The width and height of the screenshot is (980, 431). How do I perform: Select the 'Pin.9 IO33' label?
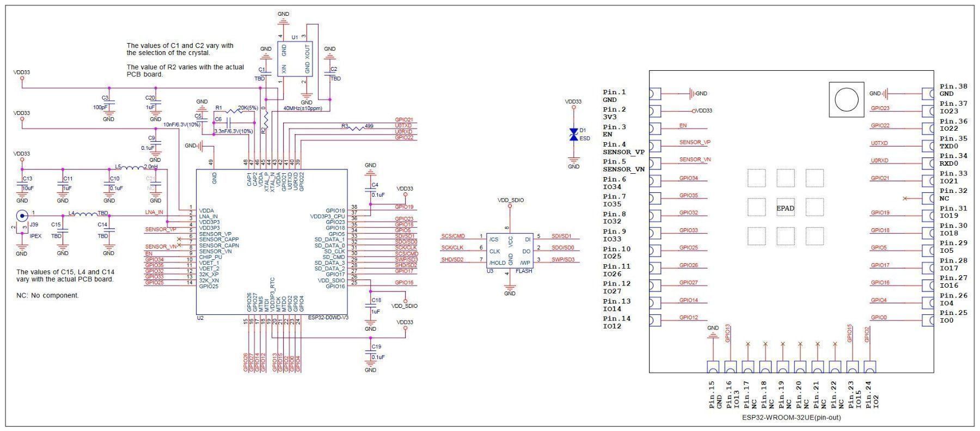point(615,235)
